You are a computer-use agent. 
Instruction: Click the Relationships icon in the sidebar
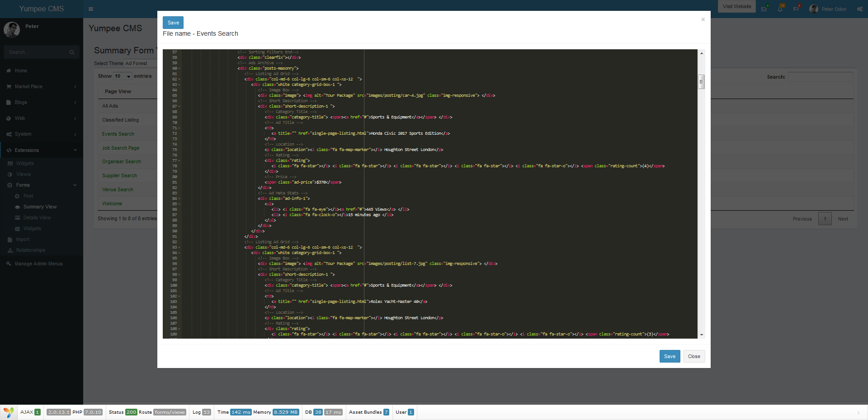[10, 250]
